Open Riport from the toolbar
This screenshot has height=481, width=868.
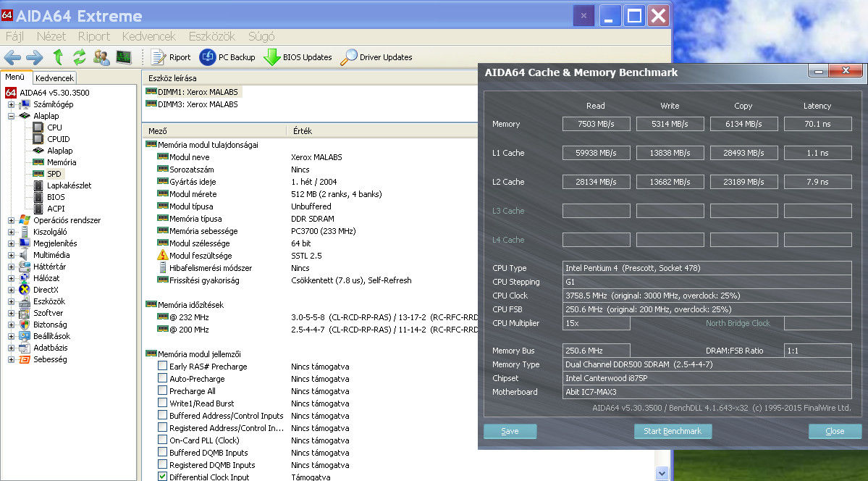(171, 57)
